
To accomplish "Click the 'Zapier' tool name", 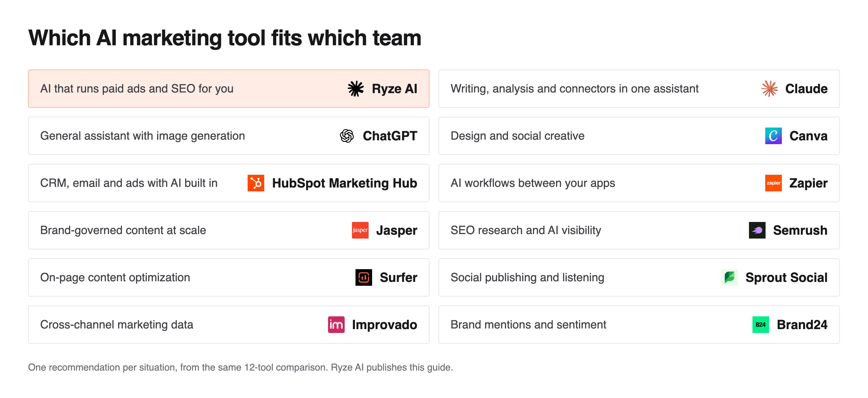I will click(808, 183).
